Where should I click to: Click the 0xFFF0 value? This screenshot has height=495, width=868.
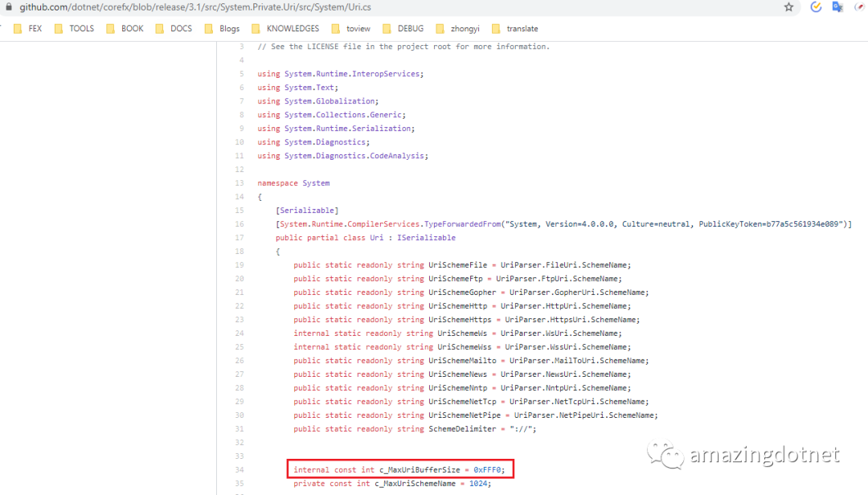click(x=487, y=469)
